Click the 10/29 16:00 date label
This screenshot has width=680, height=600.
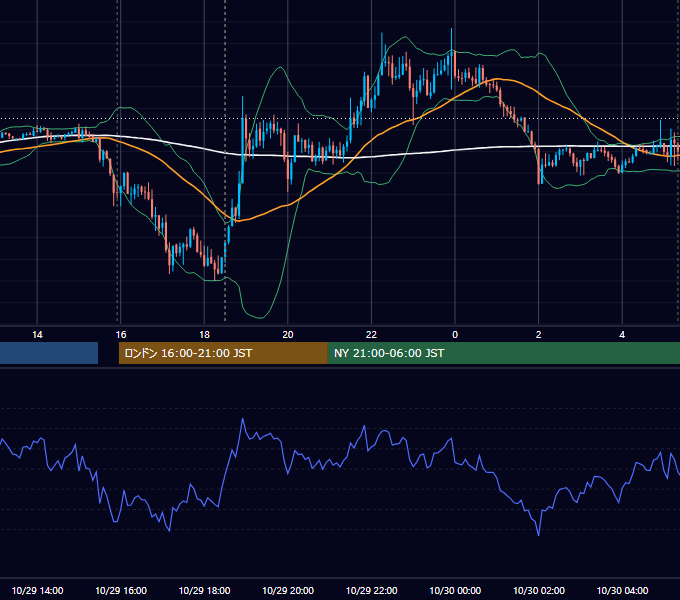point(121,590)
